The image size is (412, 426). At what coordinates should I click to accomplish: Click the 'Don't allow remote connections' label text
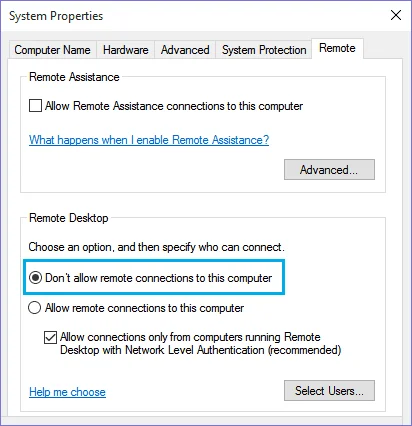pyautogui.click(x=159, y=278)
